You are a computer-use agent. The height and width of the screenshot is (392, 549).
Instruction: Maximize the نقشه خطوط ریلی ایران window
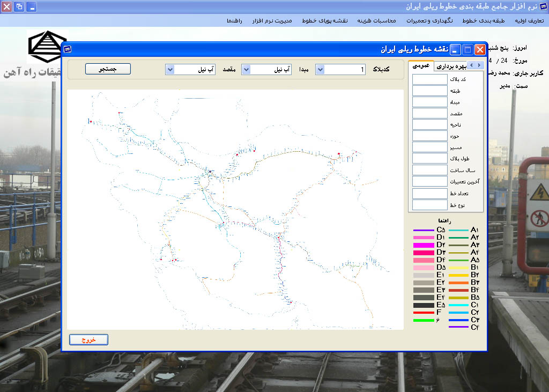click(x=468, y=50)
